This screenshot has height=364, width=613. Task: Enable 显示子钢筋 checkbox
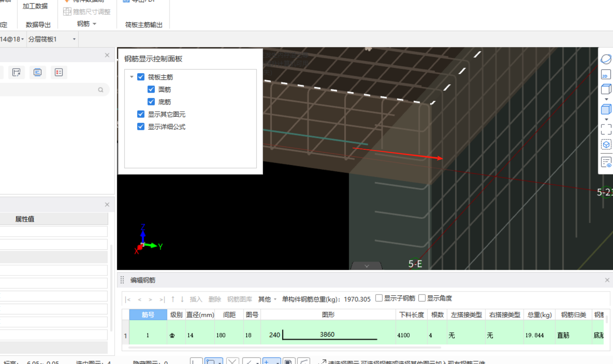(x=379, y=298)
